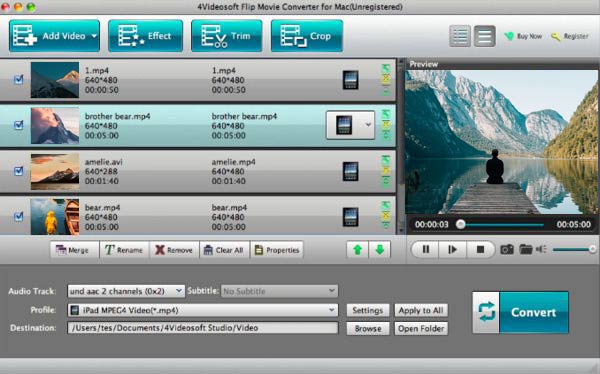This screenshot has height=374, width=600.
Task: Click the source 00:01:40 duration of amelie.avi
Action: point(101,181)
